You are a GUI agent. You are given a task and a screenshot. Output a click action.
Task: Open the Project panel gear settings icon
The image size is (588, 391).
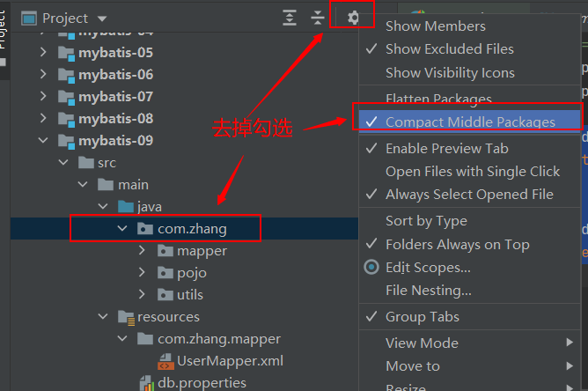pyautogui.click(x=353, y=18)
